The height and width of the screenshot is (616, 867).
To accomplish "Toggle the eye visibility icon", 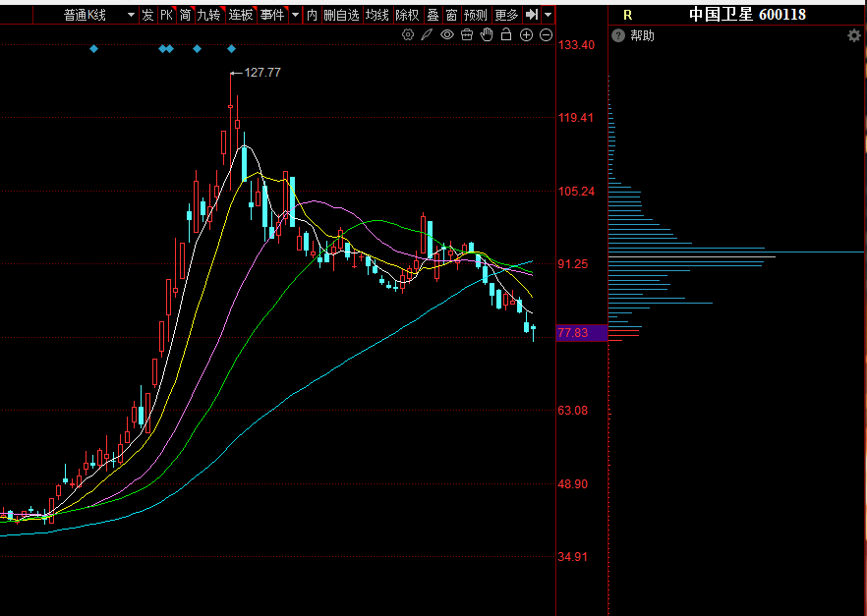I will [x=446, y=34].
